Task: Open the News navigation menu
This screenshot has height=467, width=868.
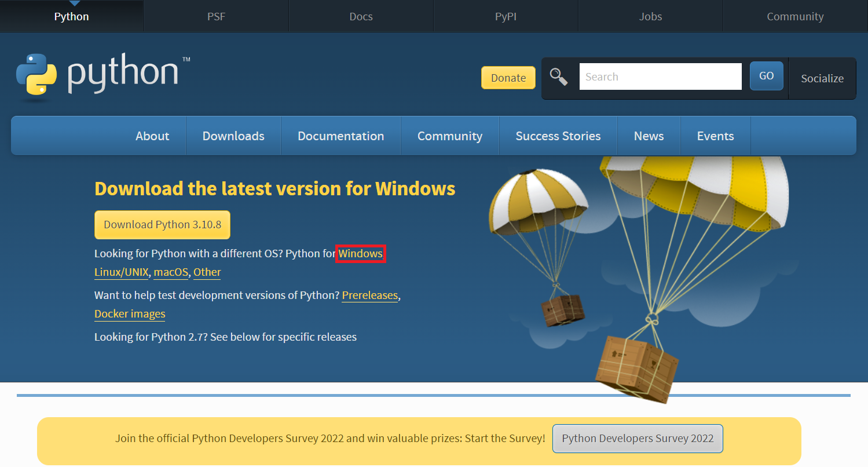Action: tap(649, 136)
